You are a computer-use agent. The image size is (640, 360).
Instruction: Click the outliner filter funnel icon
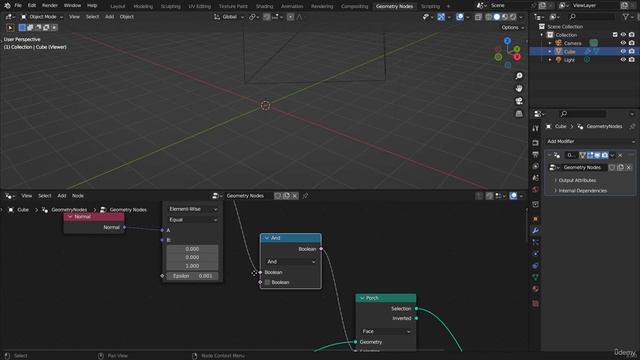click(626, 17)
